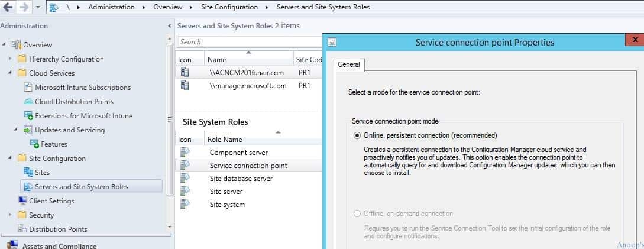Collapse the Cloud Services folder

(x=10, y=73)
